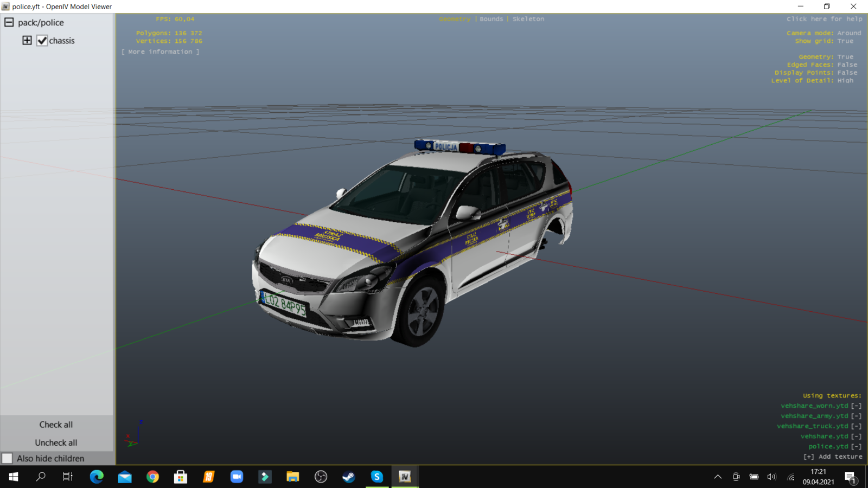The image size is (868, 488).
Task: Click the Check all button
Action: coord(56,425)
